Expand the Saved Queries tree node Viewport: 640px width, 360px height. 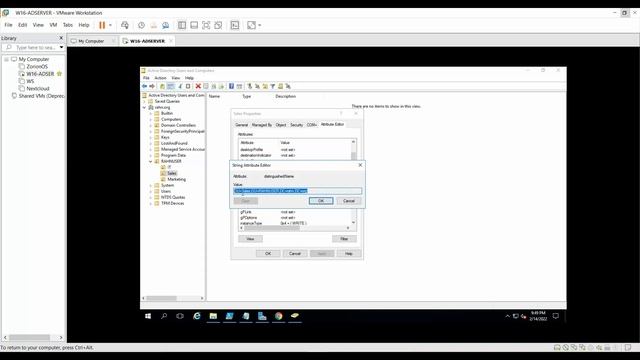(144, 101)
